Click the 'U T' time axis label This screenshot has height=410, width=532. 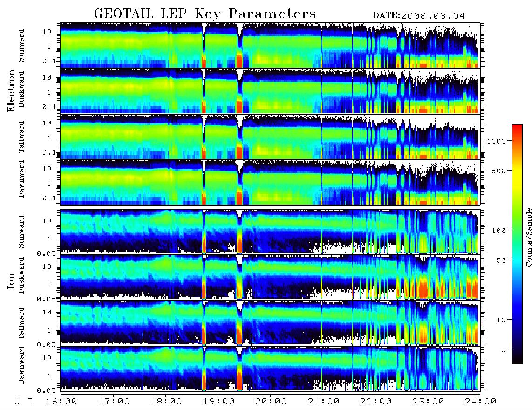tap(24, 402)
